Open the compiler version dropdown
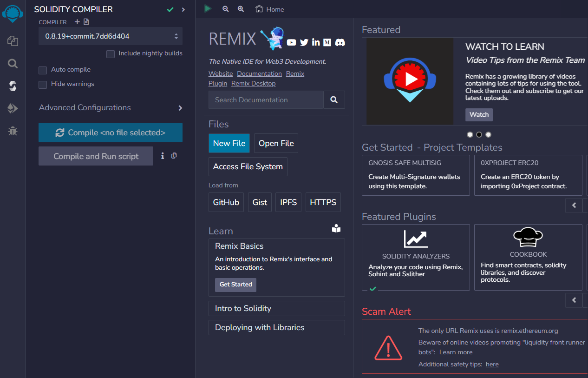588x378 pixels. click(x=111, y=36)
